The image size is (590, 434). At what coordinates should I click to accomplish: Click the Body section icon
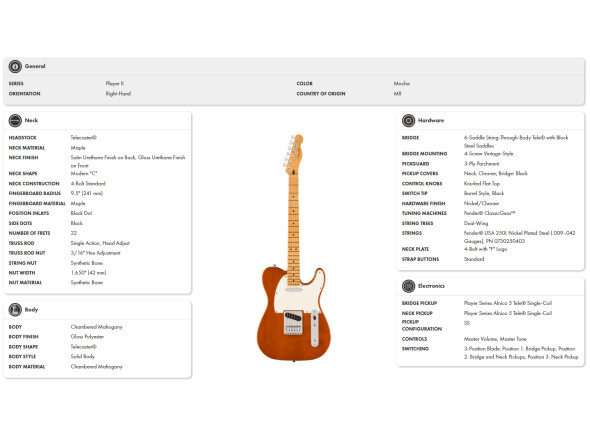15,310
